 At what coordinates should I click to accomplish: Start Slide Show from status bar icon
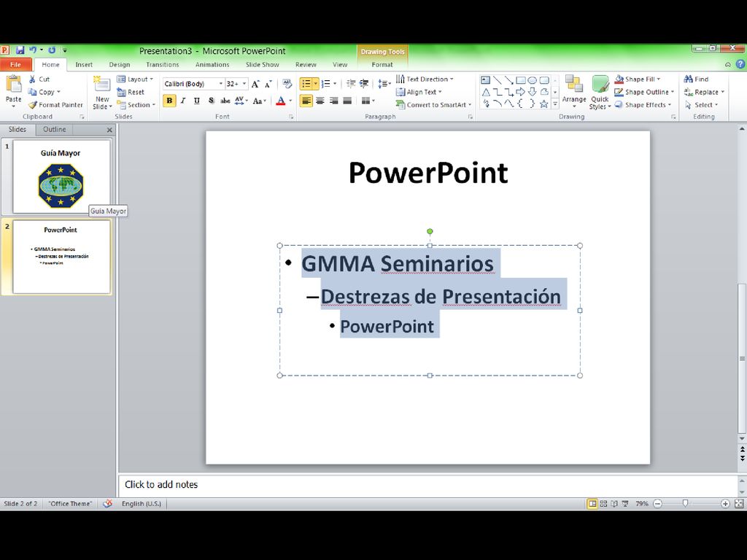pyautogui.click(x=625, y=503)
